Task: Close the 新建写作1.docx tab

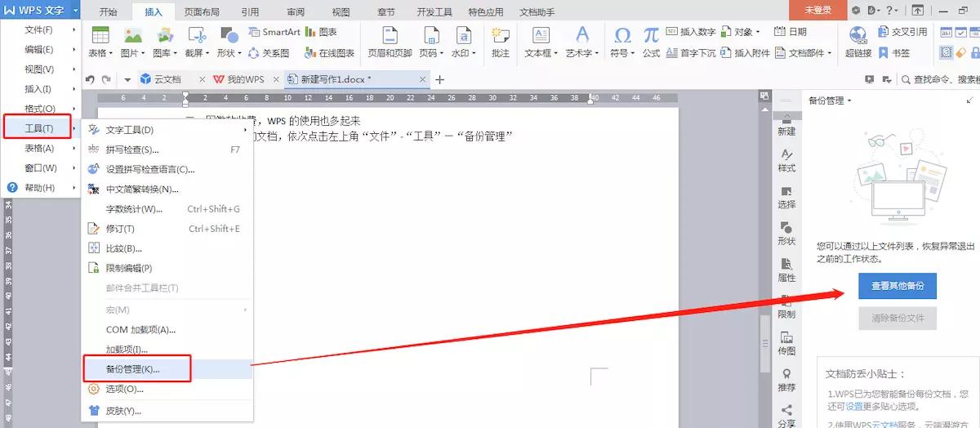Action: tap(422, 80)
